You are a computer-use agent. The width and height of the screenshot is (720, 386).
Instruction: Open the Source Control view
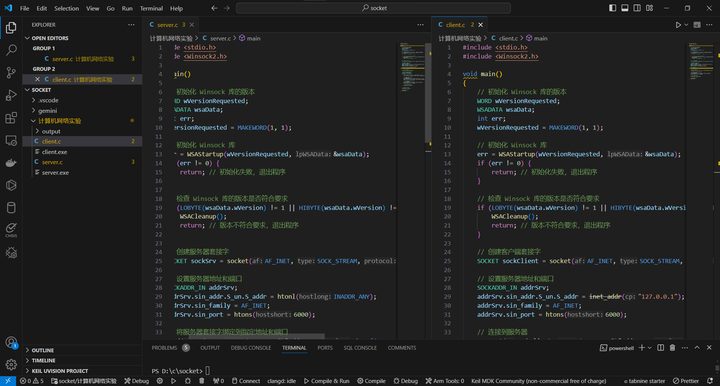point(11,73)
